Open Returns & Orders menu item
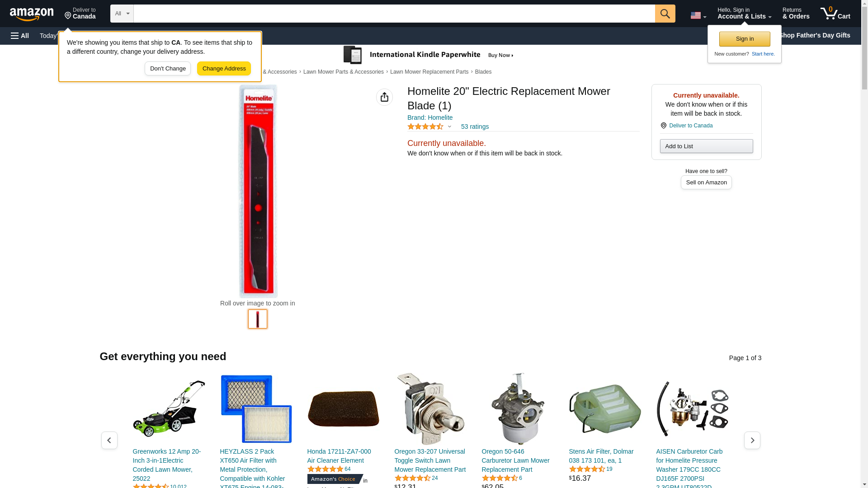The image size is (868, 488). pyautogui.click(x=796, y=14)
